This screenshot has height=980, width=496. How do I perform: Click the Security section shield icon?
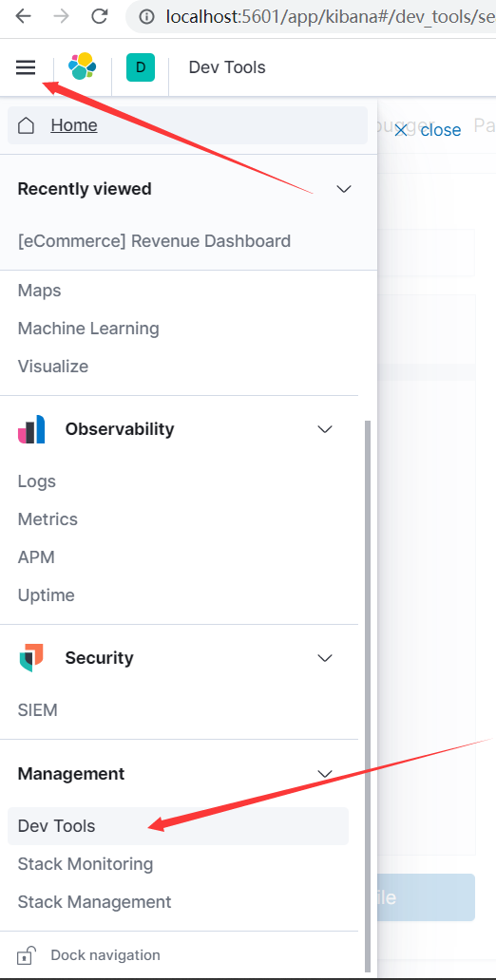[31, 657]
